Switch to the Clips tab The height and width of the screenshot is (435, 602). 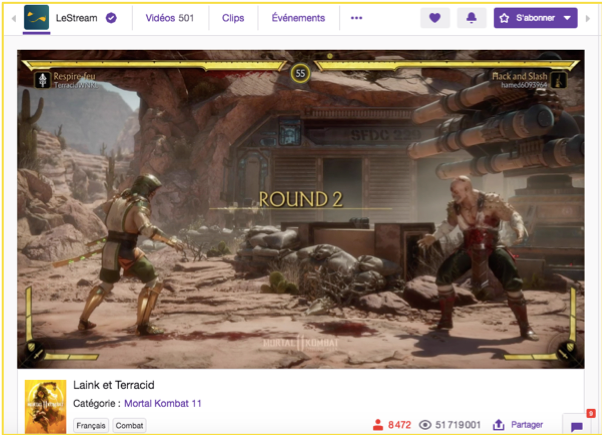coord(233,18)
